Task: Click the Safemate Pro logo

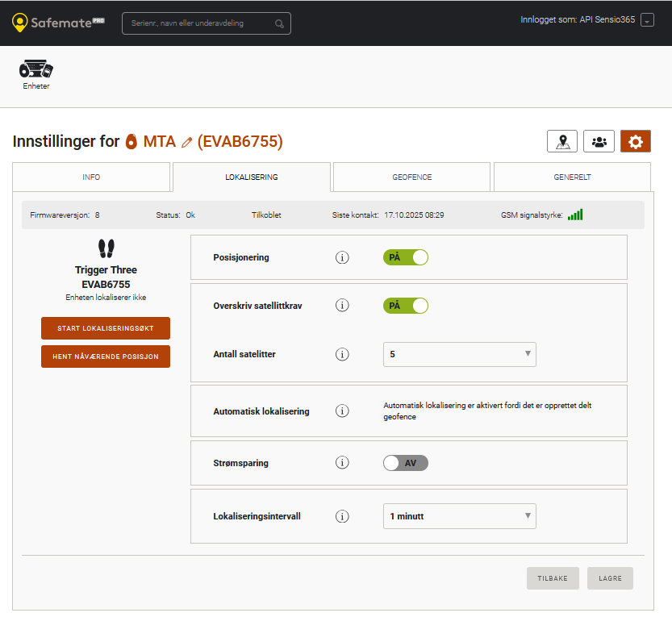Action: point(59,23)
